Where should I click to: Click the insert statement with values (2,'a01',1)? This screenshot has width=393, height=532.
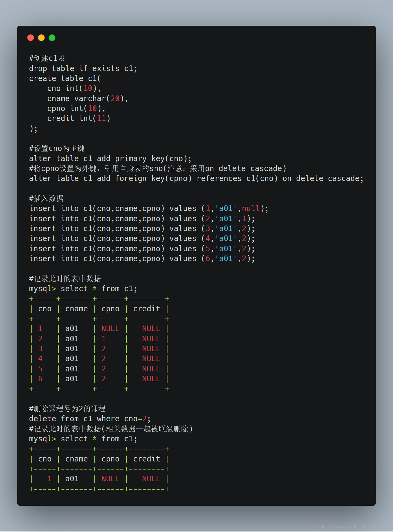[142, 219]
